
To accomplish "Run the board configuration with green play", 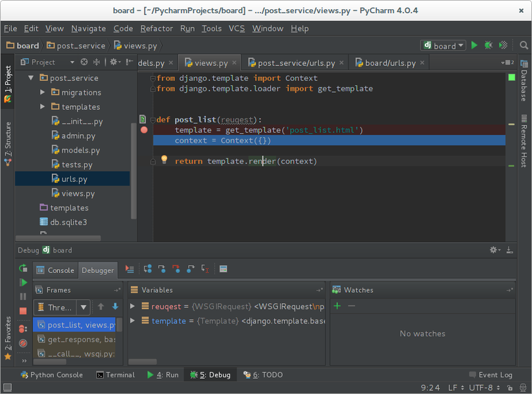I will 474,45.
